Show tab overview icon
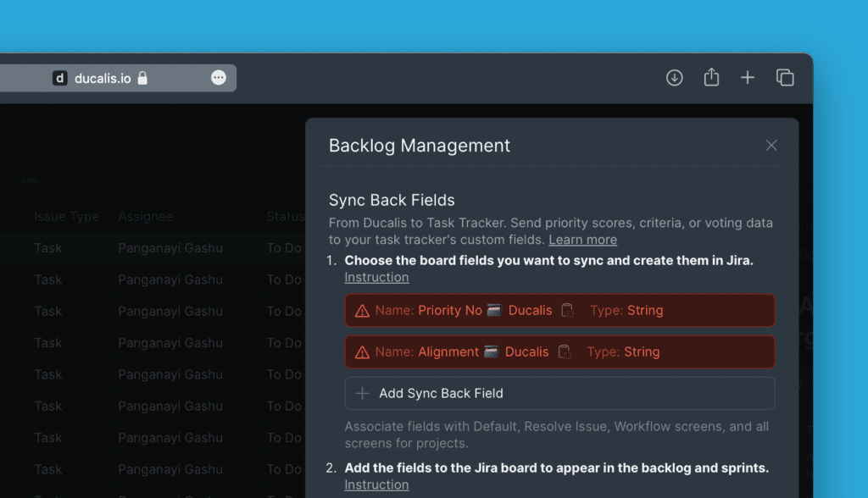The image size is (868, 498). pyautogui.click(x=785, y=77)
